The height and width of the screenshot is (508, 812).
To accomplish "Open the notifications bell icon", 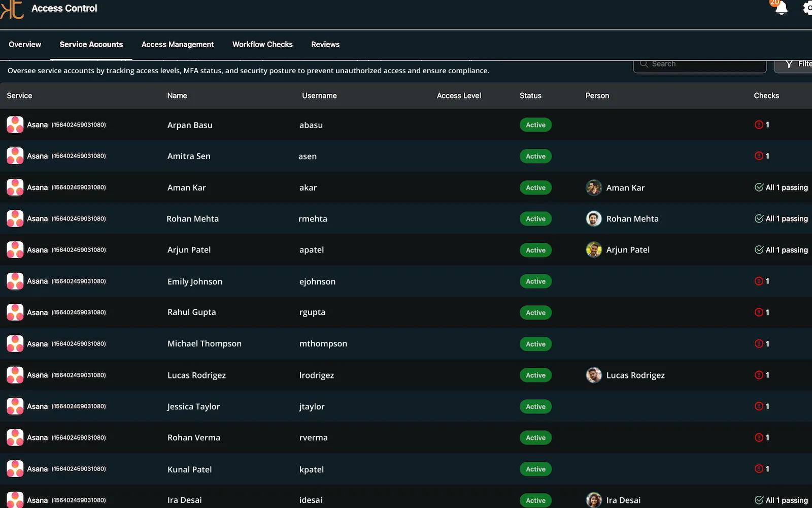I will pyautogui.click(x=781, y=8).
